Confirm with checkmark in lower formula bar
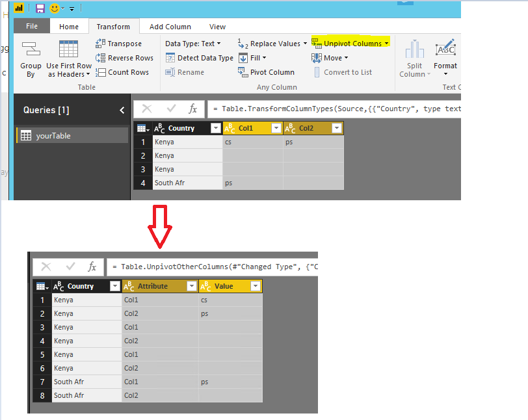The height and width of the screenshot is (420, 528). pos(70,267)
